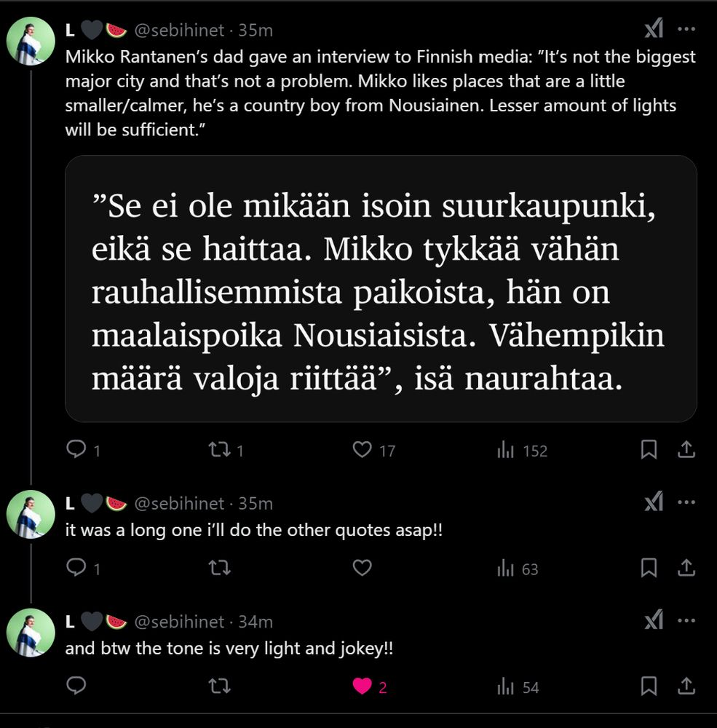Open the Finnish quote image
The width and height of the screenshot is (717, 728).
pos(381,288)
